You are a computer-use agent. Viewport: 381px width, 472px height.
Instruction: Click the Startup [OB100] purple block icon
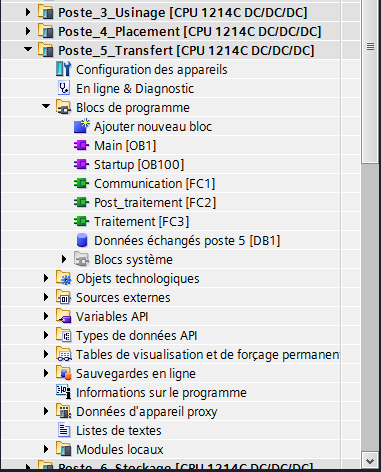pyautogui.click(x=81, y=164)
